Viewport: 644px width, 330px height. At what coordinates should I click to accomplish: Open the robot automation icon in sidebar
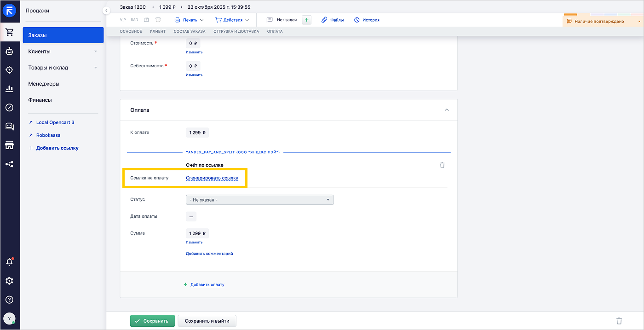click(x=9, y=51)
